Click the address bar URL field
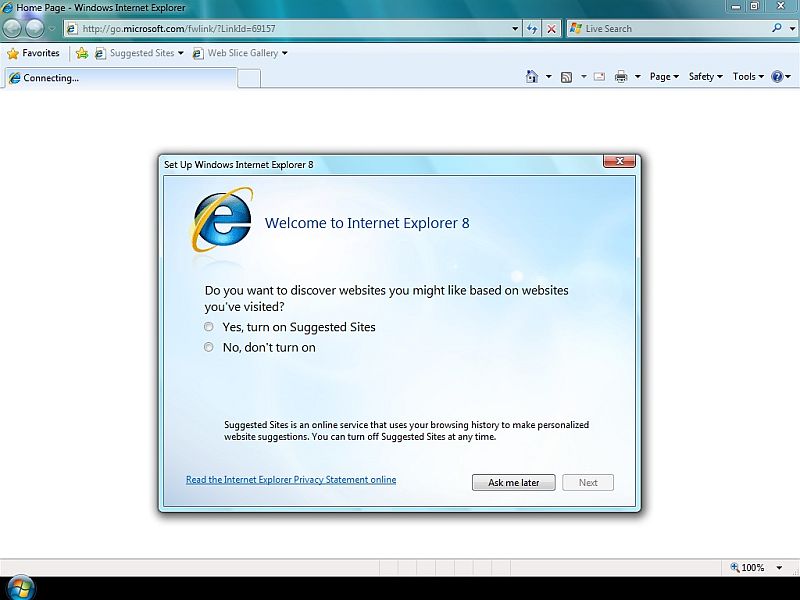The image size is (800, 600). [291, 29]
